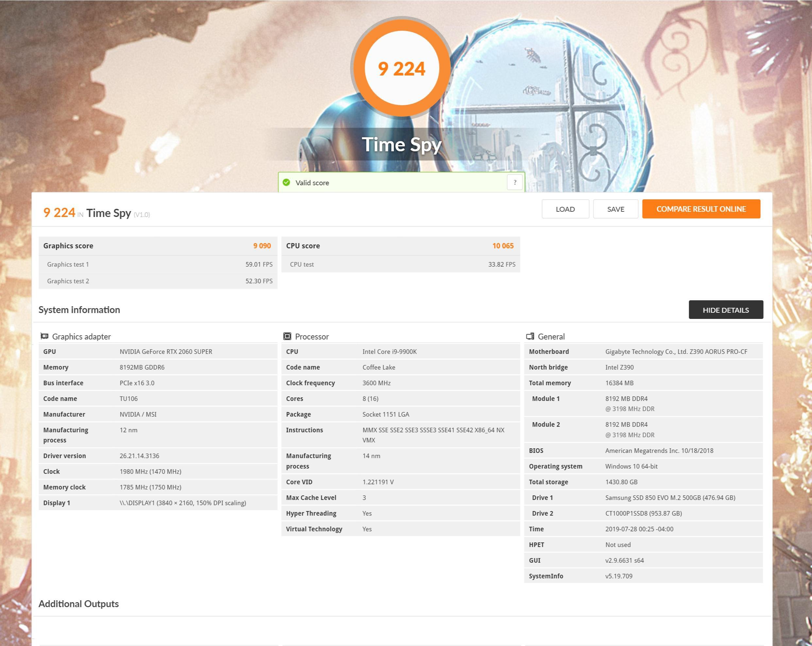Click Graphics test 1 result 59.01 FPS

[x=259, y=264]
